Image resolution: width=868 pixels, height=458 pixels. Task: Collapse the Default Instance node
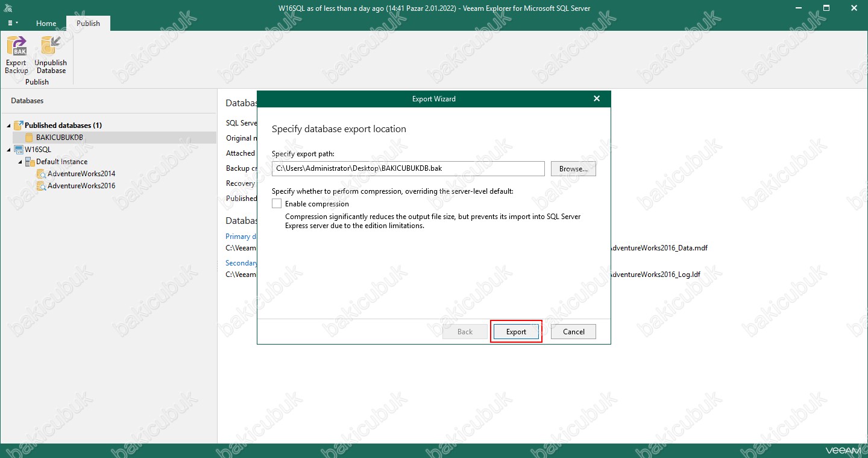pyautogui.click(x=20, y=162)
